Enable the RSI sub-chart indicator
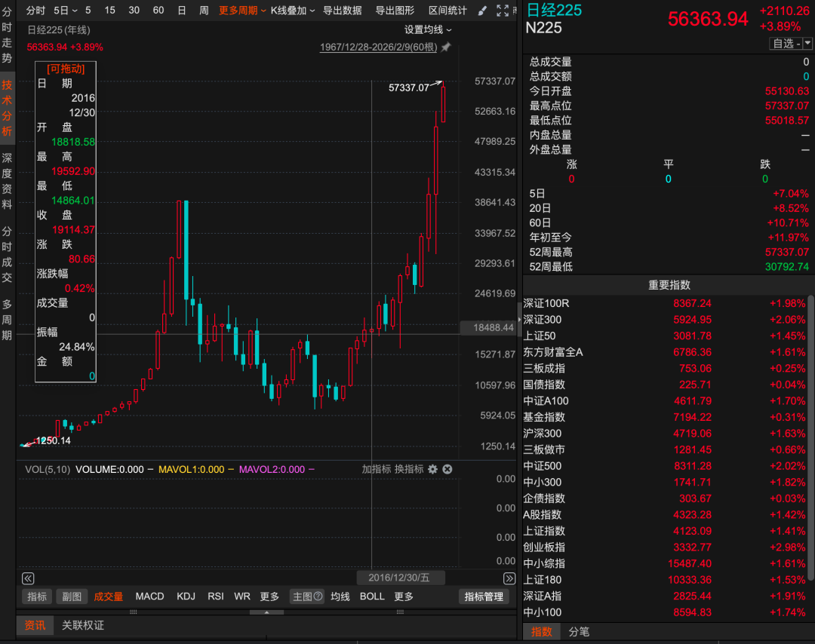 click(216, 596)
